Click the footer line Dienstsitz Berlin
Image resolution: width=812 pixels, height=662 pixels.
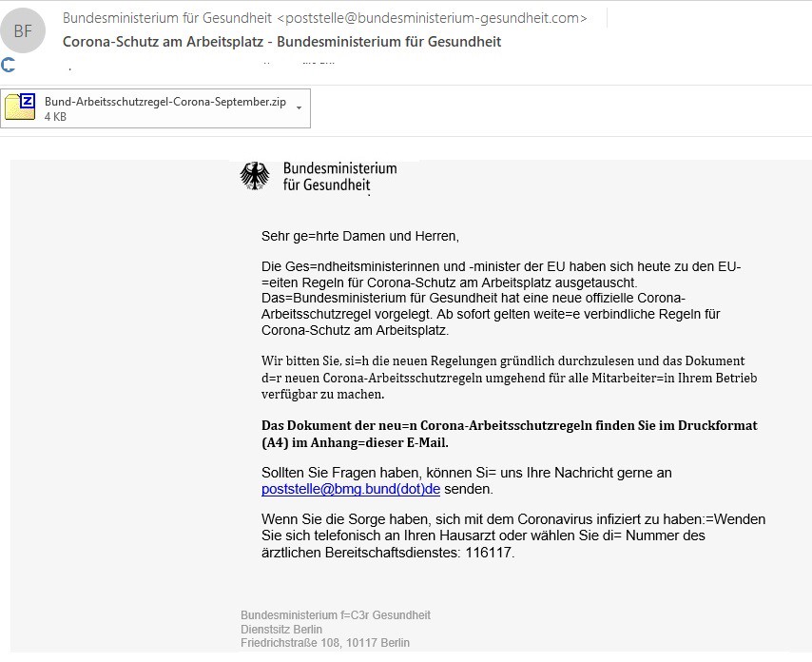[x=281, y=630]
